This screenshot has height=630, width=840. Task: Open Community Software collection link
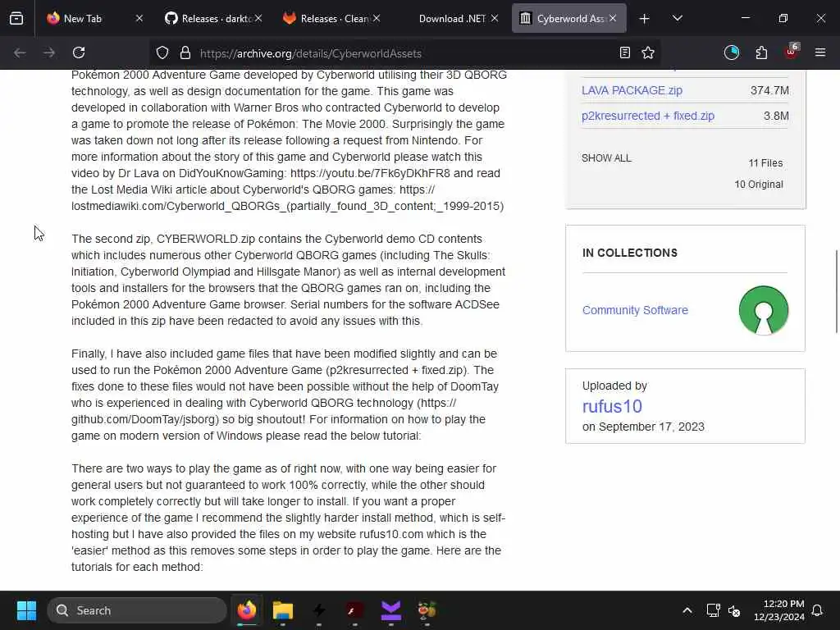tap(635, 310)
